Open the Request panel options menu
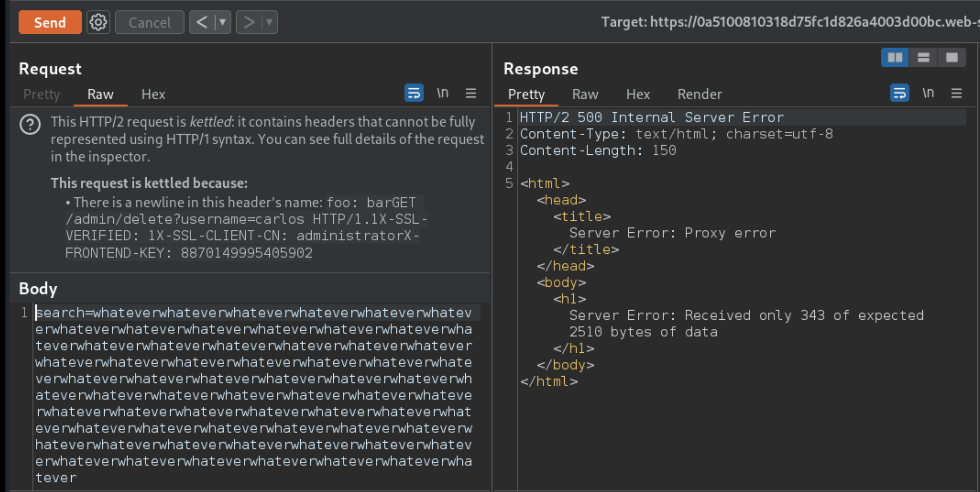980x492 pixels. point(471,93)
